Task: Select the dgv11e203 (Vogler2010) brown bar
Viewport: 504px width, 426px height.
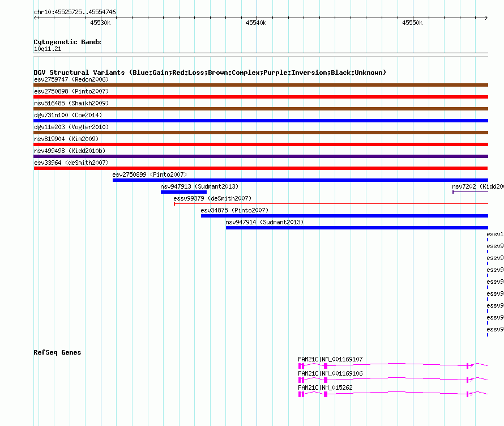Action: point(260,133)
